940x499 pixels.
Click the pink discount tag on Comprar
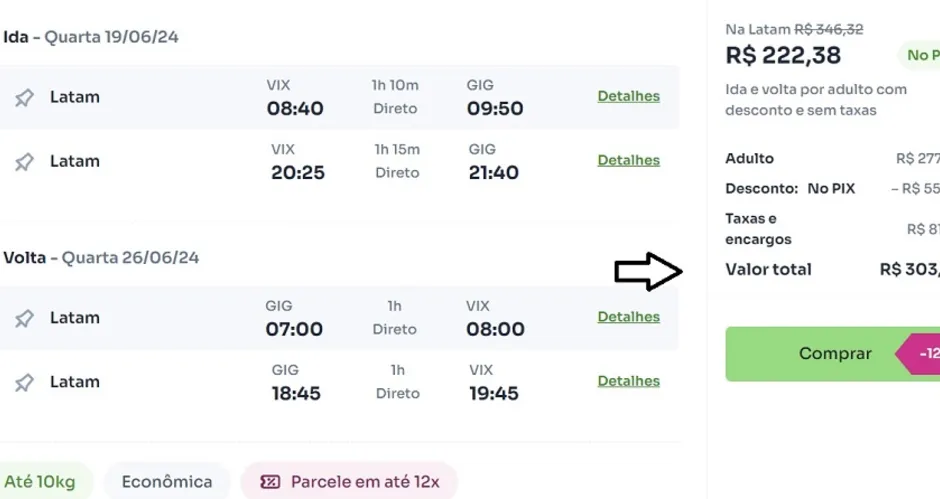pyautogui.click(x=918, y=354)
